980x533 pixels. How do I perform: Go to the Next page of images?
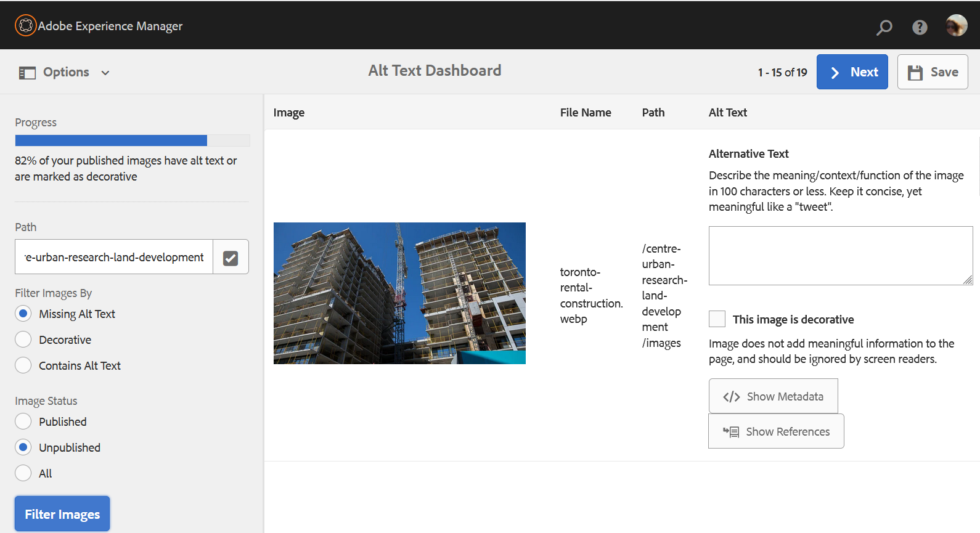coord(852,72)
